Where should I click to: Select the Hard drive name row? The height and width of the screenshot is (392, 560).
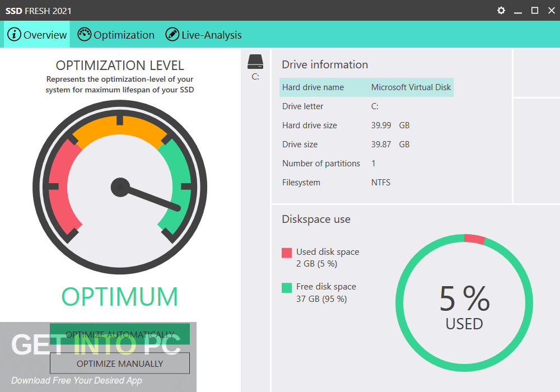tap(366, 87)
